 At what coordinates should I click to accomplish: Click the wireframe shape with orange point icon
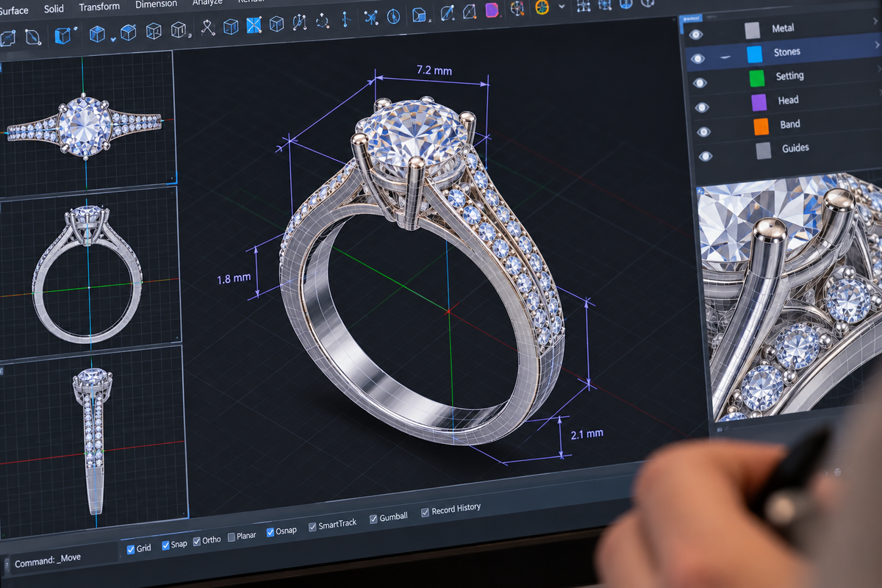(469, 12)
